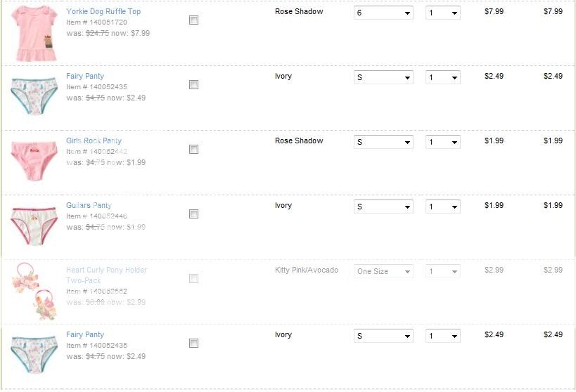This screenshot has height=392, width=576.
Task: Follow the Girls Rock Panty product link
Action: [94, 141]
